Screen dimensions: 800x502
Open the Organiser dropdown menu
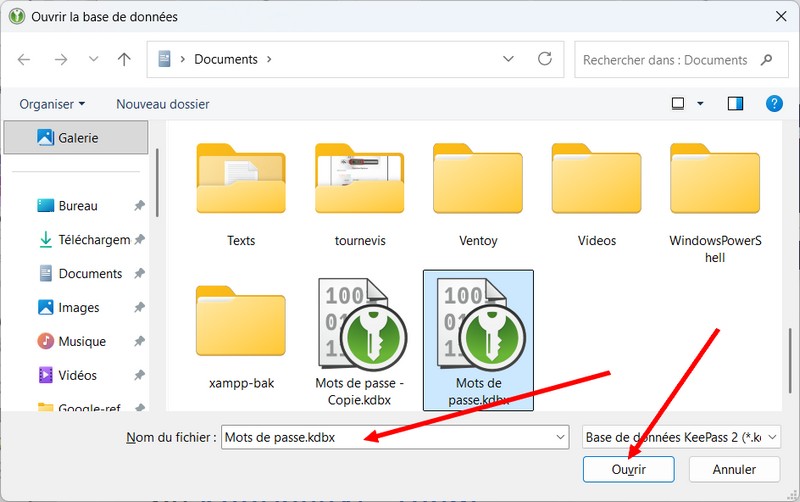[x=52, y=104]
